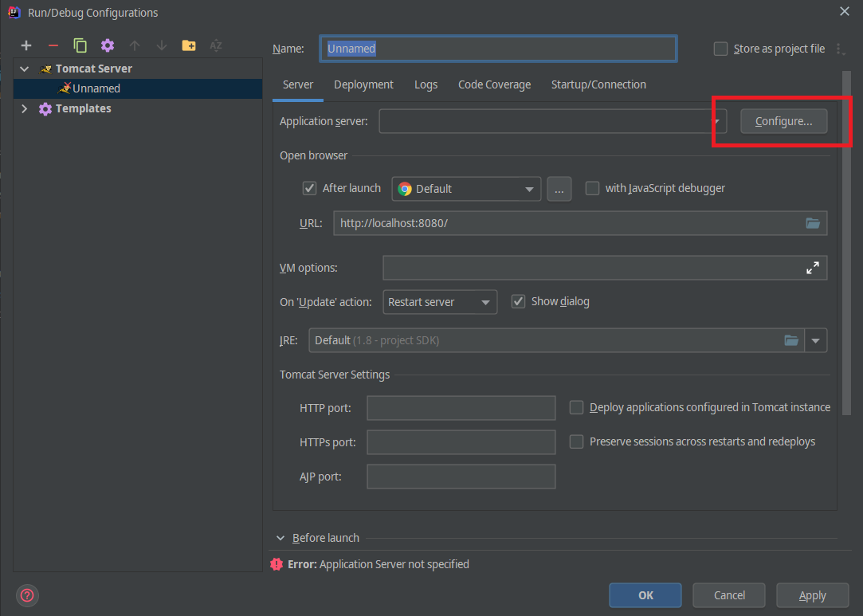Click the VM options input field
Image resolution: width=863 pixels, height=616 pixels.
(605, 268)
